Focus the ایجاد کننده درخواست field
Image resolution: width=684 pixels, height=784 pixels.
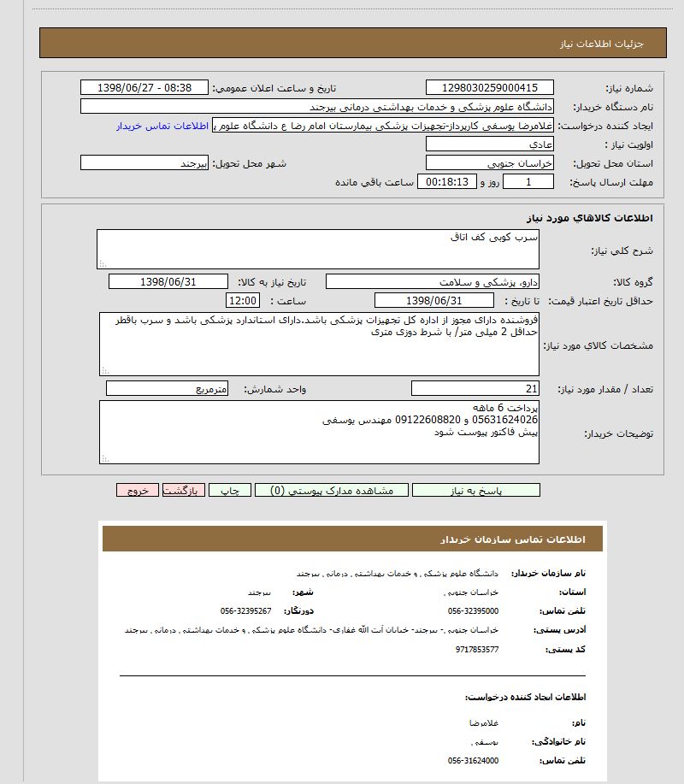pyautogui.click(x=382, y=126)
